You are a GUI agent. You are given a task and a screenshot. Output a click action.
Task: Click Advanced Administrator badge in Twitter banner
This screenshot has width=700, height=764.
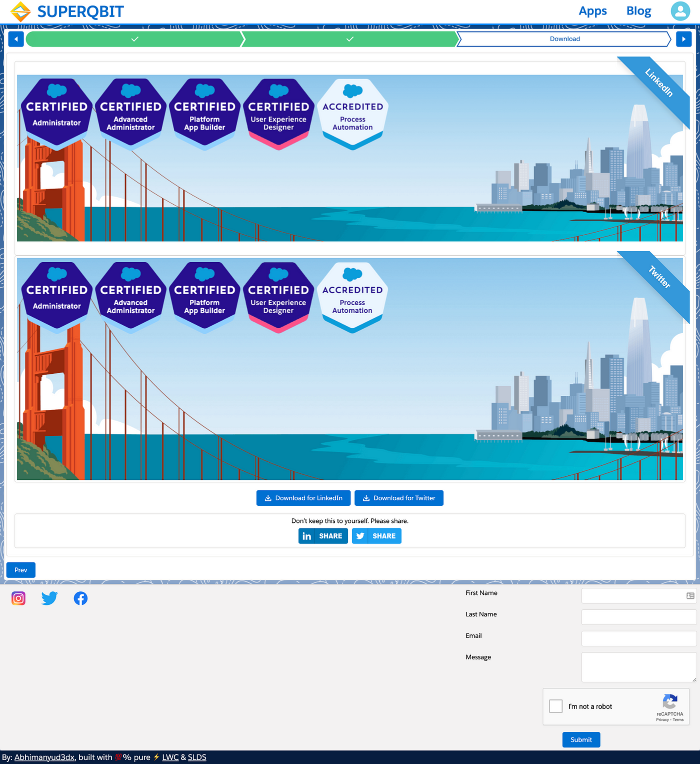click(x=130, y=297)
